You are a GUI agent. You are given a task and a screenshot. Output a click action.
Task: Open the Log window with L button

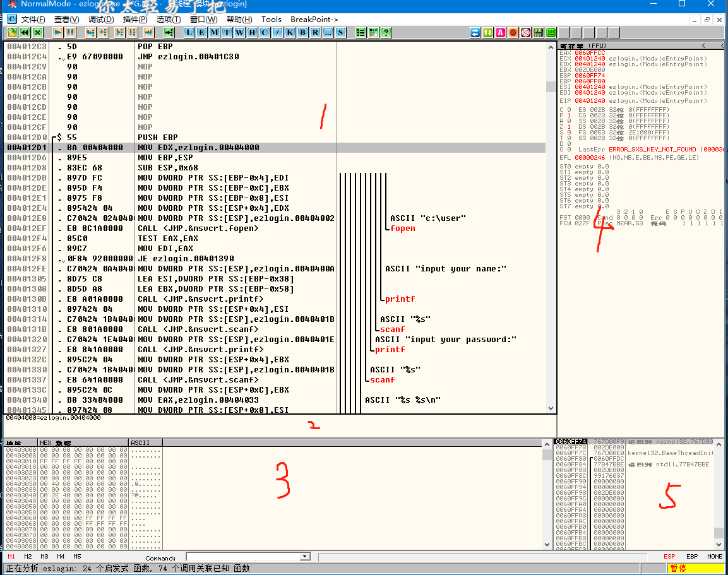click(189, 32)
